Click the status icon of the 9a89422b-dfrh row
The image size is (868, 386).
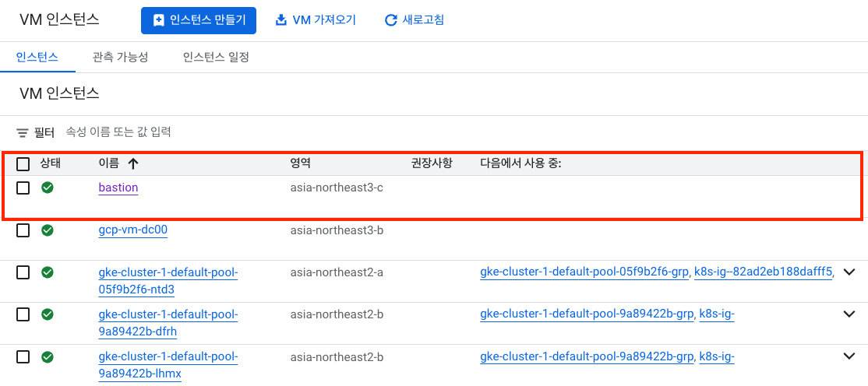48,314
